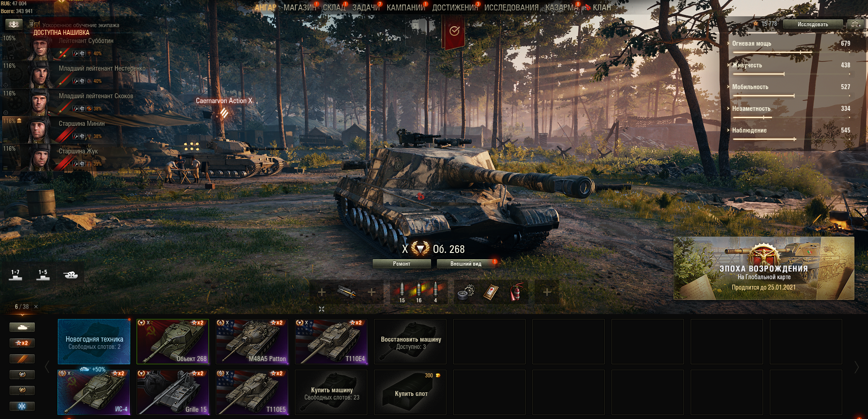
Task: Toggle the snowflake New Year vehicle filter
Action: point(22,406)
